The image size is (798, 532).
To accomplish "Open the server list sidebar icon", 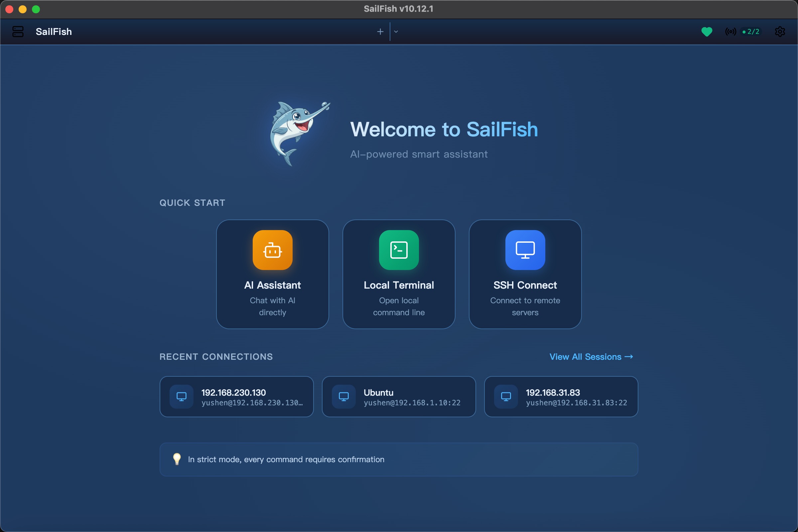I will [18, 32].
